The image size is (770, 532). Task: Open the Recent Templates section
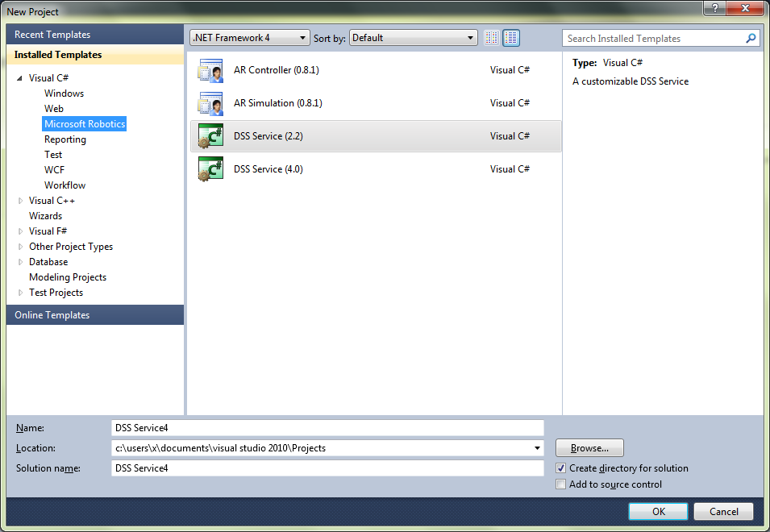point(95,35)
